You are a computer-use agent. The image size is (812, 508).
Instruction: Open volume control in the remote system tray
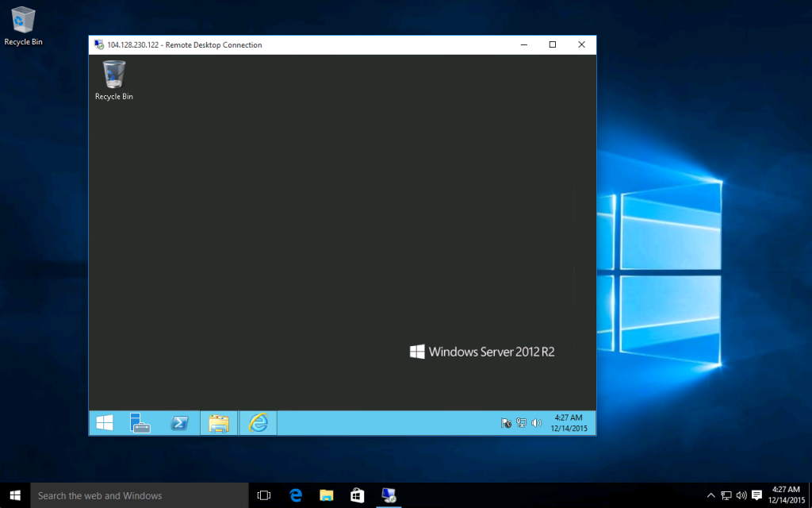click(534, 423)
